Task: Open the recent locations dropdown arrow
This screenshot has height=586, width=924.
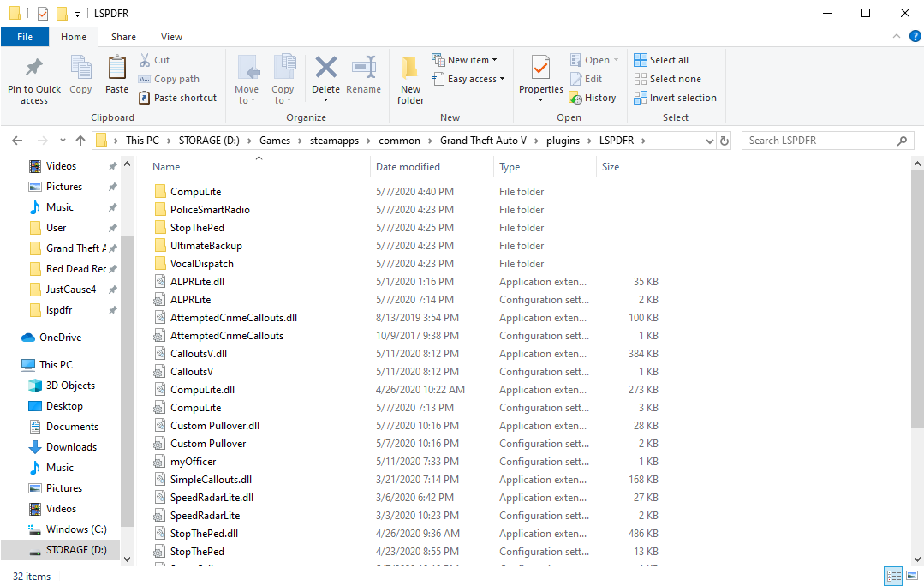Action: point(63,141)
